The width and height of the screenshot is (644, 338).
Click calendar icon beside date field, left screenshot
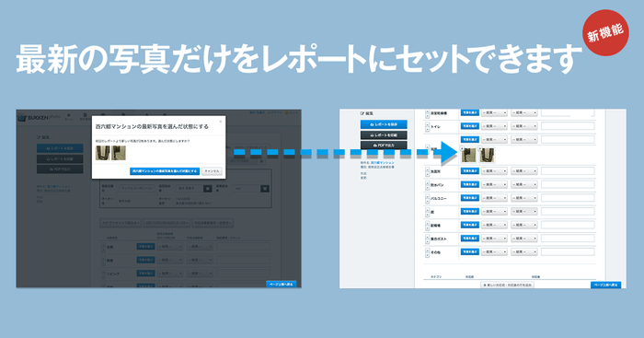[x=261, y=161]
